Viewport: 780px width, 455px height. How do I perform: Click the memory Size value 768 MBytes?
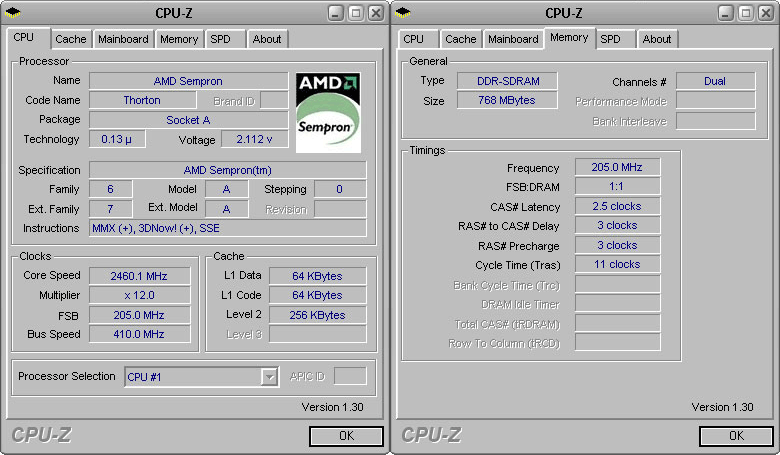507,100
